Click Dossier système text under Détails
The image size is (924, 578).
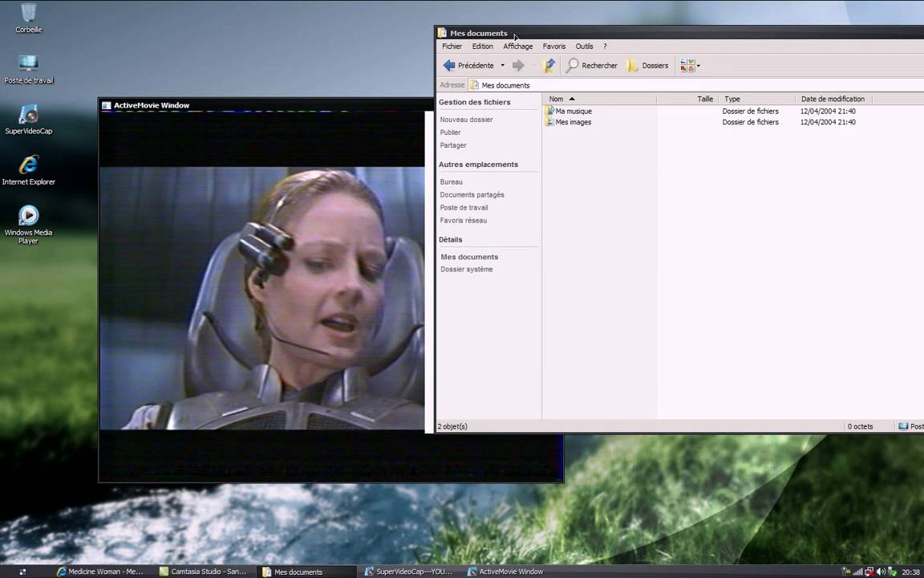[x=467, y=270]
